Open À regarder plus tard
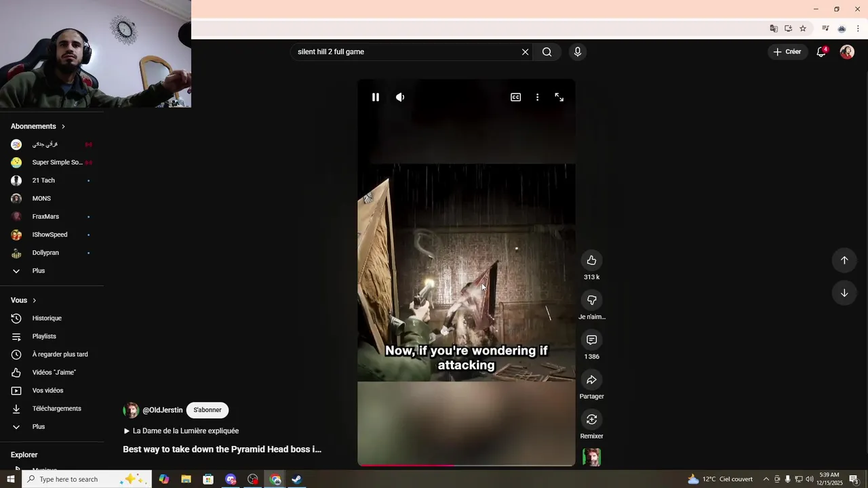The height and width of the screenshot is (488, 868). click(x=52, y=354)
